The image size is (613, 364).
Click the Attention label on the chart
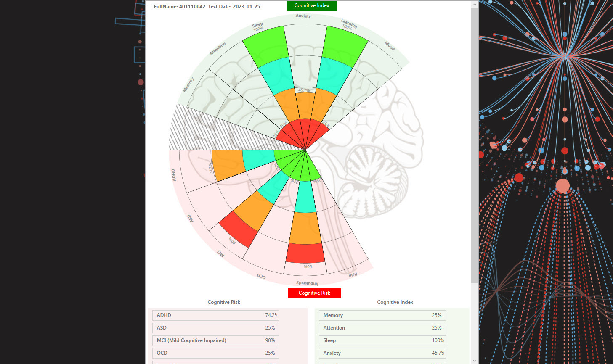click(218, 49)
